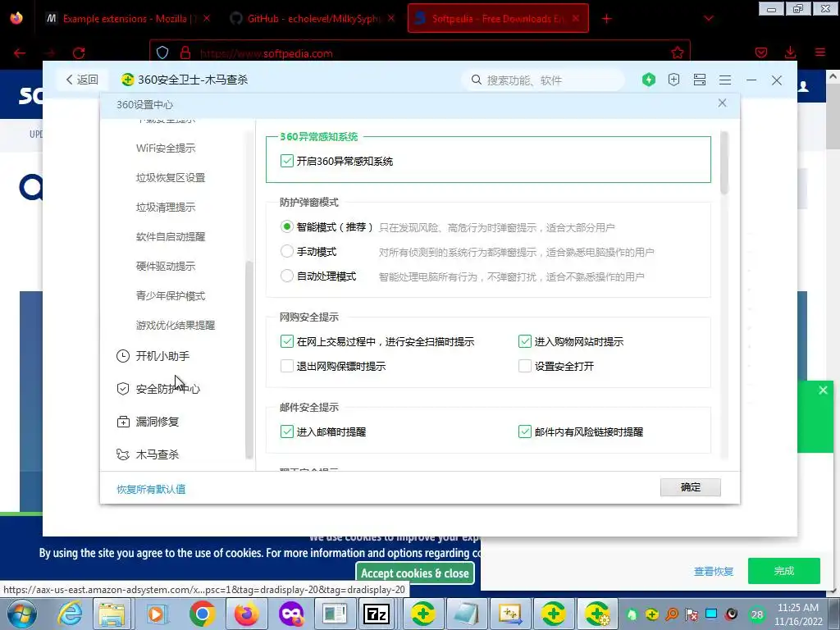
Task: Close the 360设置中心 settings dialog
Action: [x=722, y=103]
